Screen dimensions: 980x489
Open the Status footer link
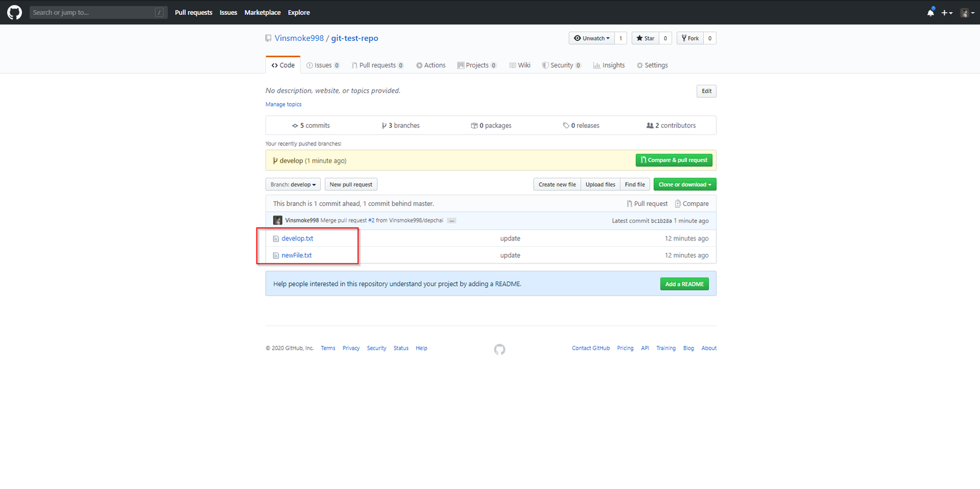[401, 348]
